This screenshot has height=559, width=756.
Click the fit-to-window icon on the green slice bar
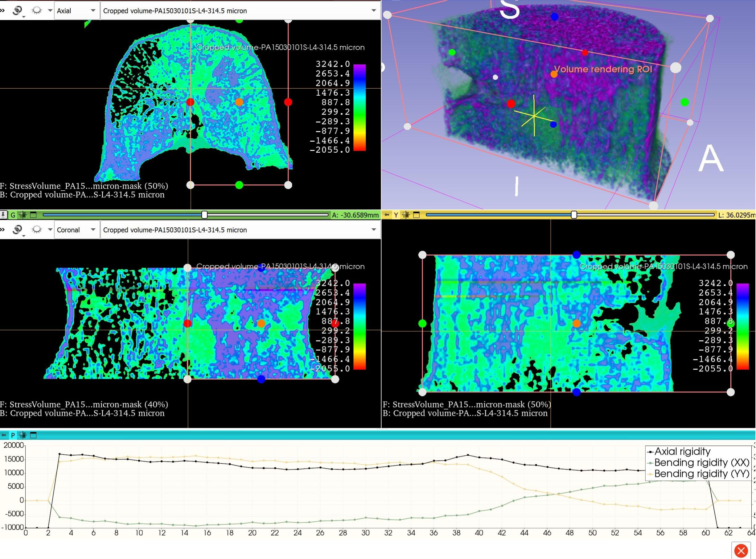pyautogui.click(x=23, y=214)
